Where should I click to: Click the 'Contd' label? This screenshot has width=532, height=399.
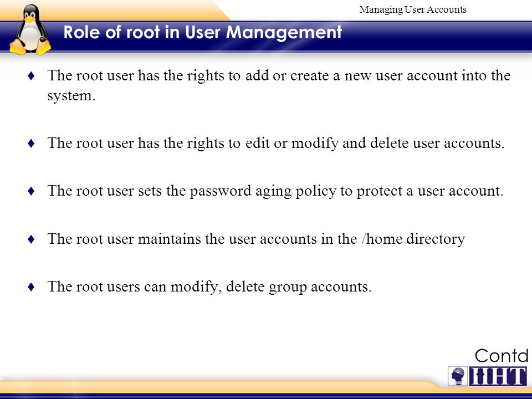tap(502, 356)
